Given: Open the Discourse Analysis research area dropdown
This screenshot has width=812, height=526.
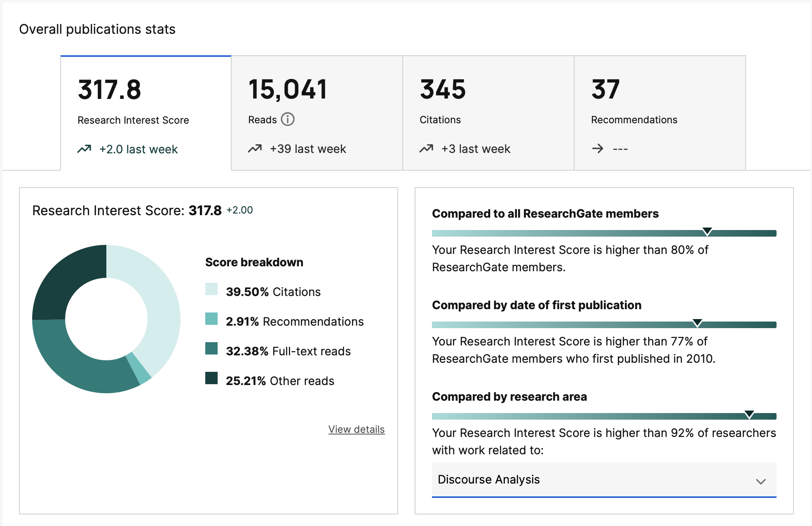Looking at the screenshot, I should point(604,480).
